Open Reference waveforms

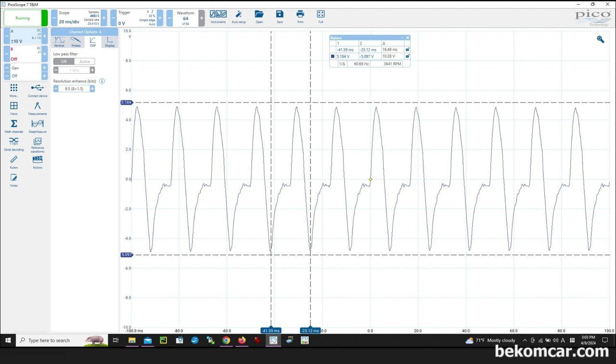pyautogui.click(x=38, y=145)
